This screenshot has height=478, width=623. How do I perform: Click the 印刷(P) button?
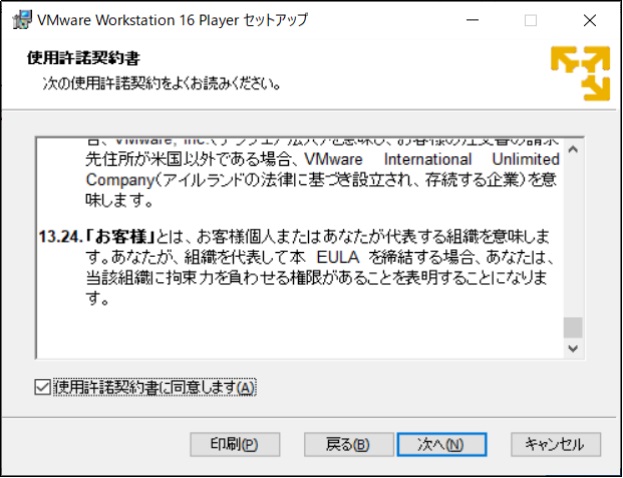click(x=235, y=445)
